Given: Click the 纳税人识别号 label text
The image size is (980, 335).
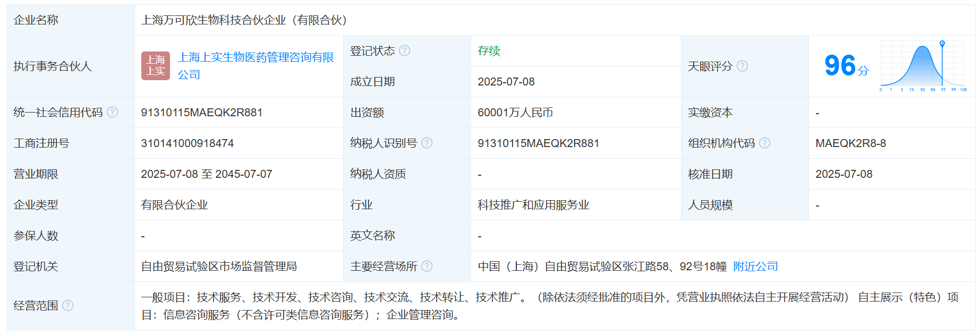Looking at the screenshot, I should (x=384, y=143).
